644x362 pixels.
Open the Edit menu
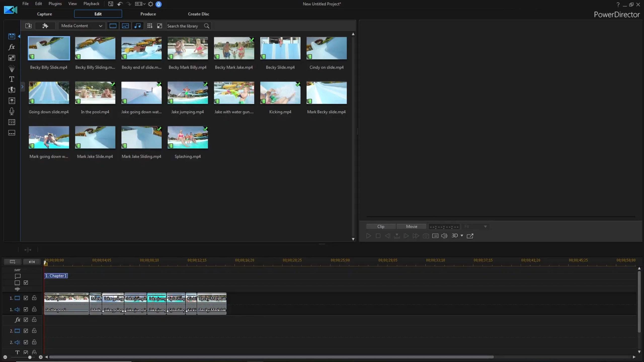pos(38,4)
